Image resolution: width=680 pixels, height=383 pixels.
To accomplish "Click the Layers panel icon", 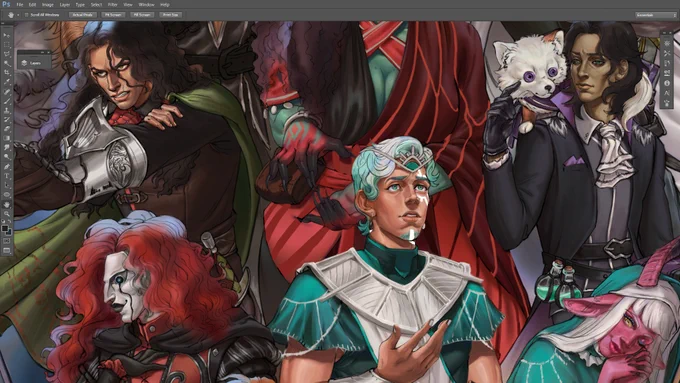I will coord(24,63).
